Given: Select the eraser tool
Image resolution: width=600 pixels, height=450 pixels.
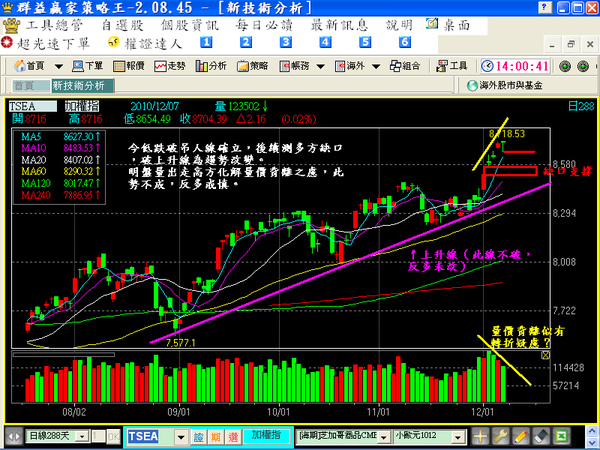Looking at the screenshot, I should coord(540,436).
